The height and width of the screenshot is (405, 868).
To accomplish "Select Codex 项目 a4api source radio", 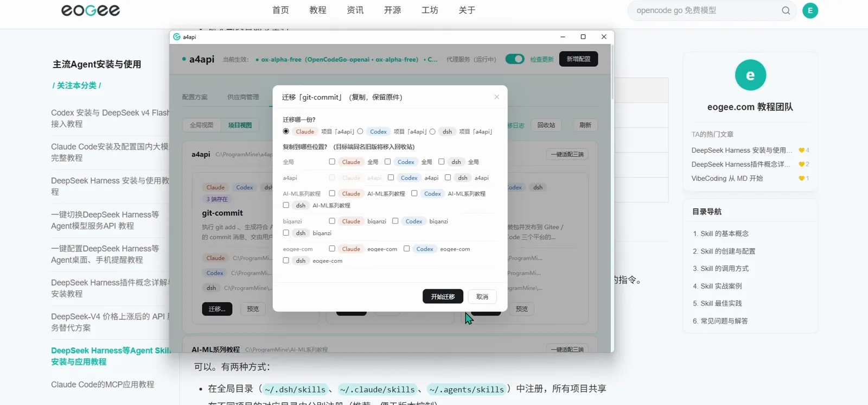I will click(360, 131).
